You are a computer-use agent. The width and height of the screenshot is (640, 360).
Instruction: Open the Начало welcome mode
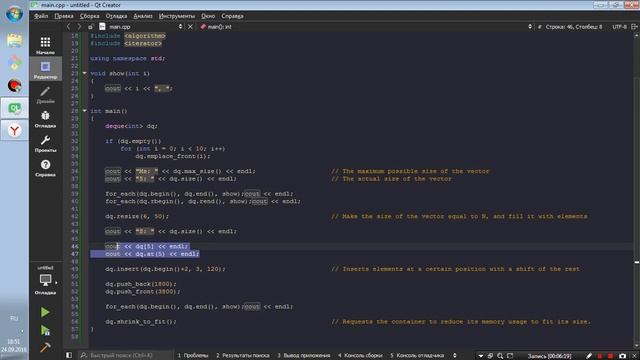45,45
